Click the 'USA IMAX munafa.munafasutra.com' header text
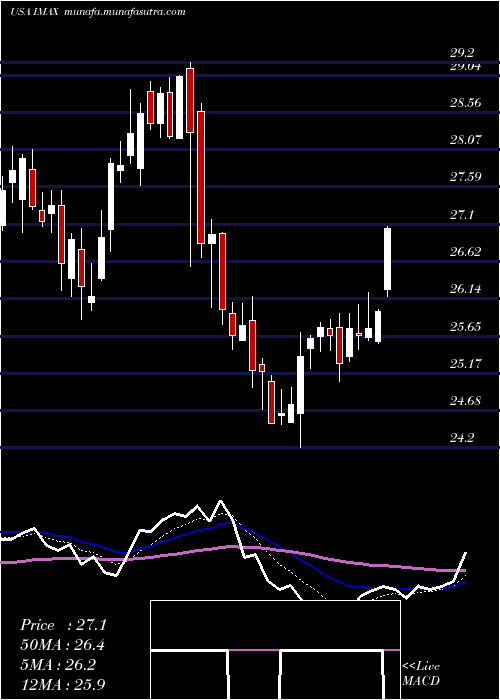Image resolution: width=500 pixels, height=700 pixels. click(x=98, y=12)
